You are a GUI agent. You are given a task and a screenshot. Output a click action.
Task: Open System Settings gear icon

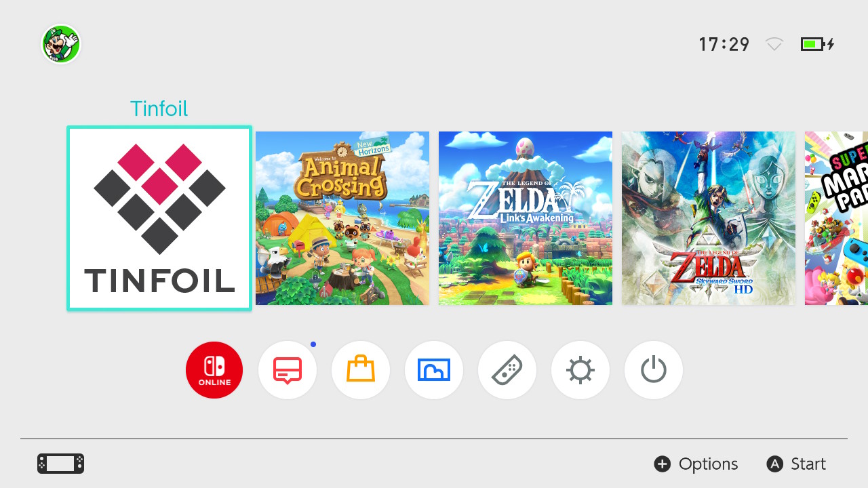580,370
